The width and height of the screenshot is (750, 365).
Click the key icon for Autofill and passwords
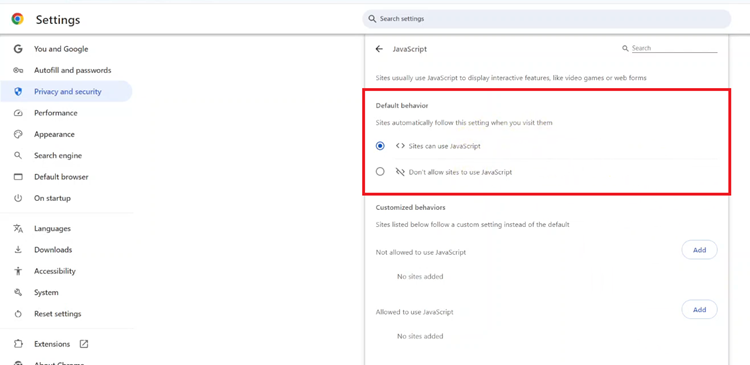[18, 70]
